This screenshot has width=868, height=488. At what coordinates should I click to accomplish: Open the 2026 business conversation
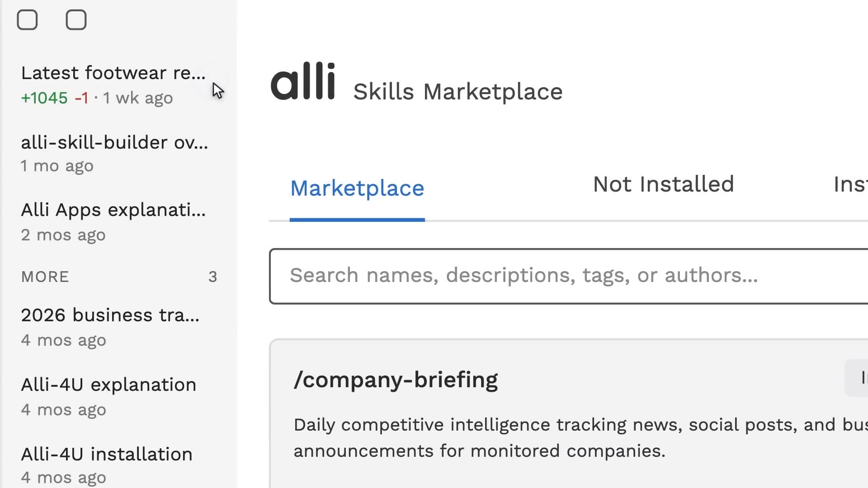[118, 327]
